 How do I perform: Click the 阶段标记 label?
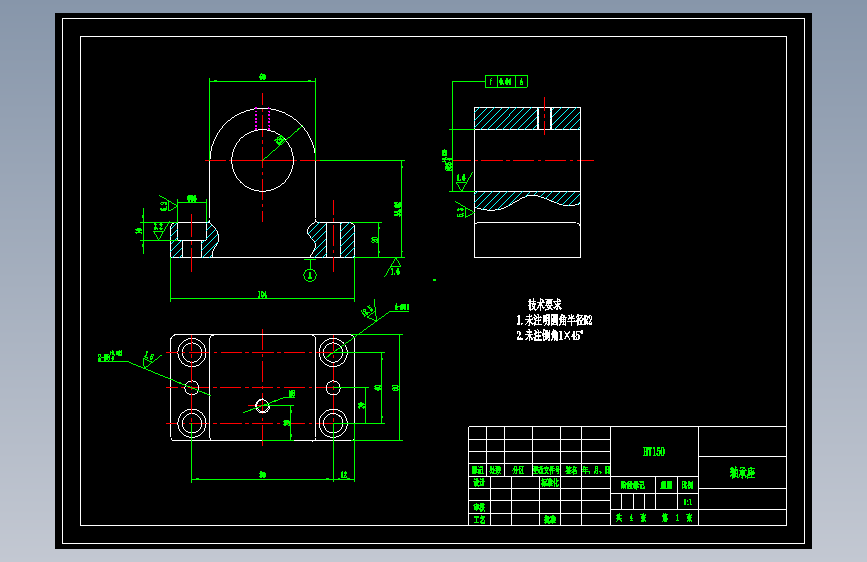click(x=633, y=485)
